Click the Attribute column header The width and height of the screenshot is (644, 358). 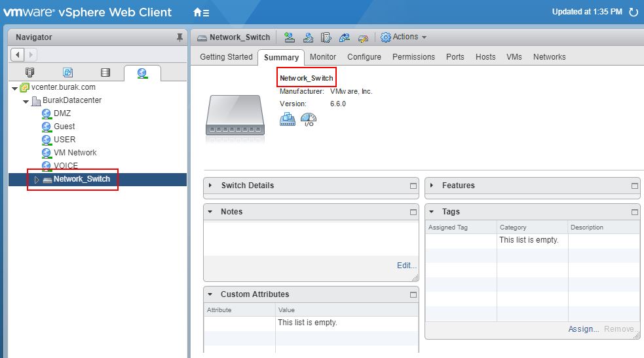[x=239, y=310]
